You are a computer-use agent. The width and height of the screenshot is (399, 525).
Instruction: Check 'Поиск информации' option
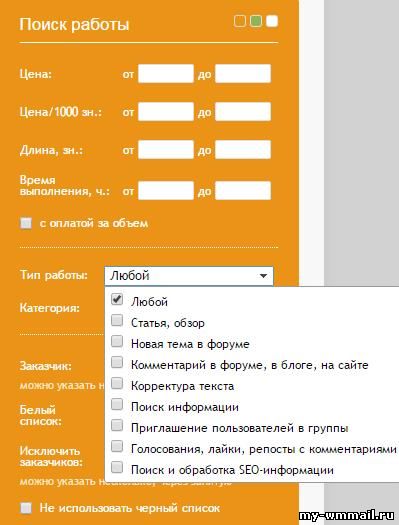[x=117, y=404]
